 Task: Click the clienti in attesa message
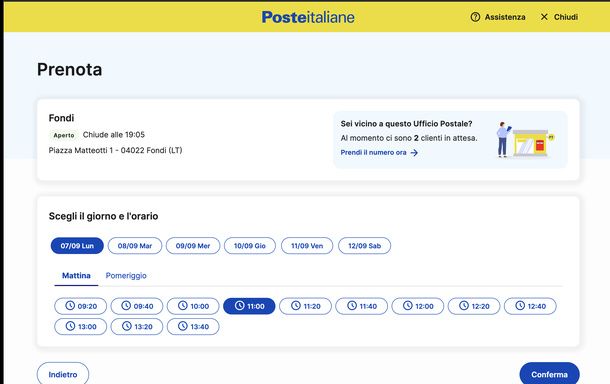pyautogui.click(x=409, y=138)
